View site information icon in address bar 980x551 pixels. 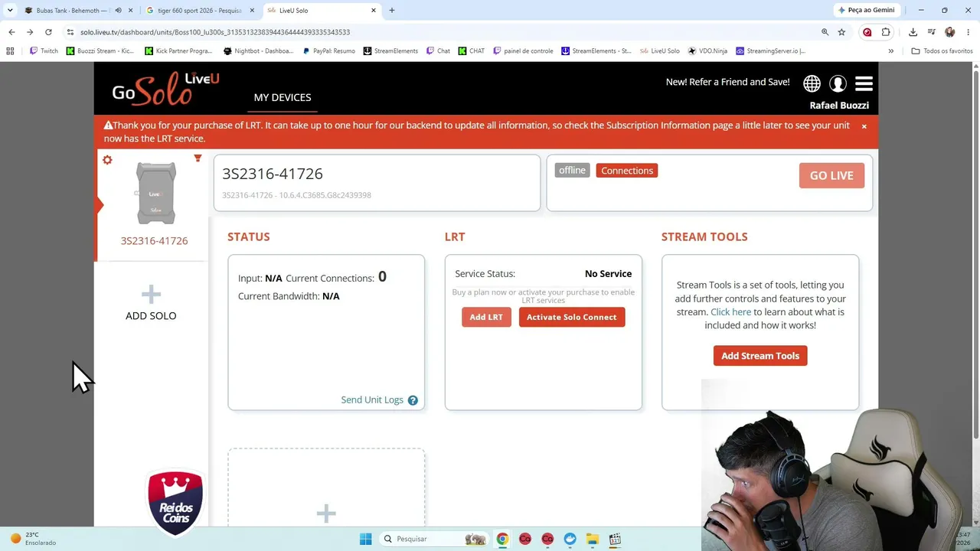coord(70,32)
